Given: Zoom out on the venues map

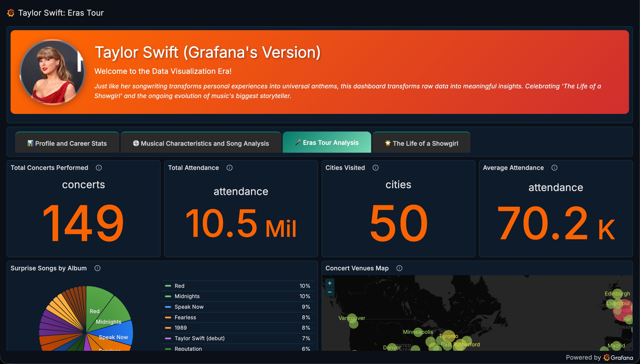Looking at the screenshot, I should coord(329,292).
